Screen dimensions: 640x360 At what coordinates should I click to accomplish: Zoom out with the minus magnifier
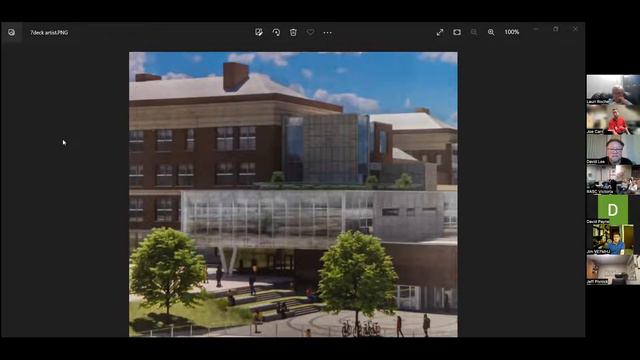pos(474,32)
